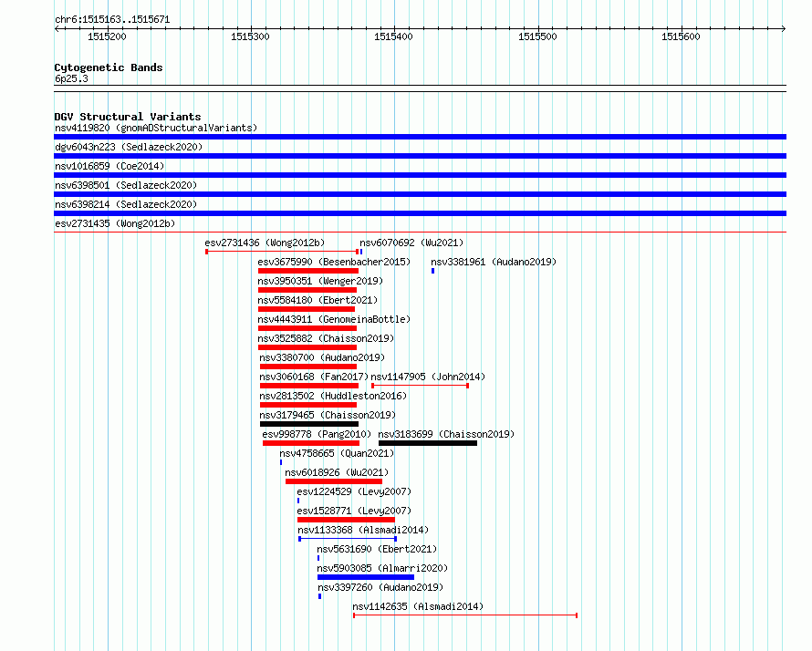Select esv2731436 (Wong2012b) label
Screen dimensions: 812x651
tap(265, 243)
